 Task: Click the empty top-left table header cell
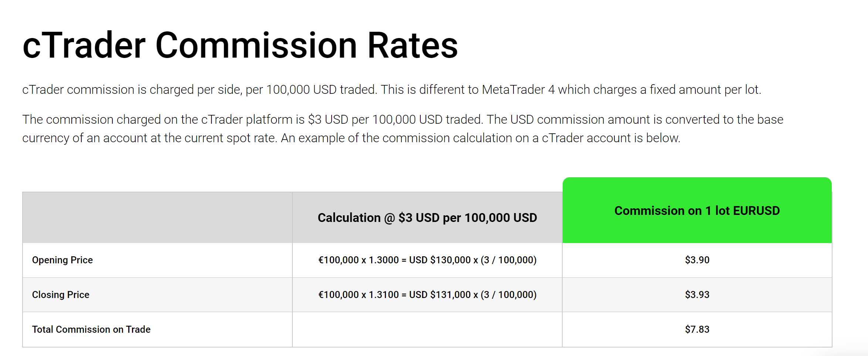(157, 218)
